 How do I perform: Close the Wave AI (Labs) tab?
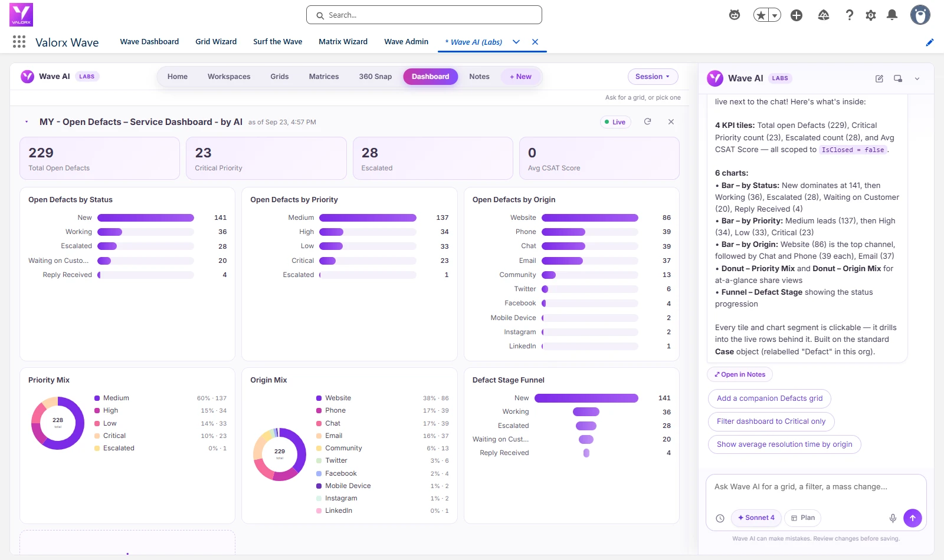point(535,42)
